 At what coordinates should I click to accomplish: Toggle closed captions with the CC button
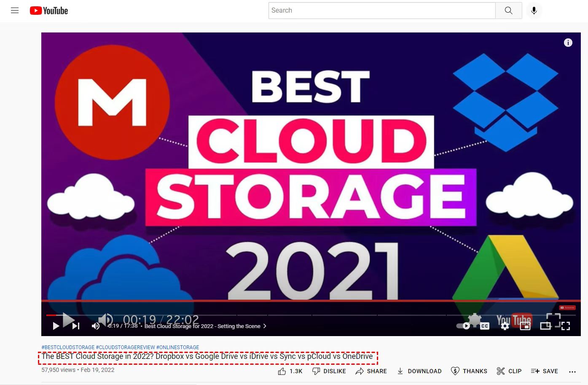[x=485, y=326]
